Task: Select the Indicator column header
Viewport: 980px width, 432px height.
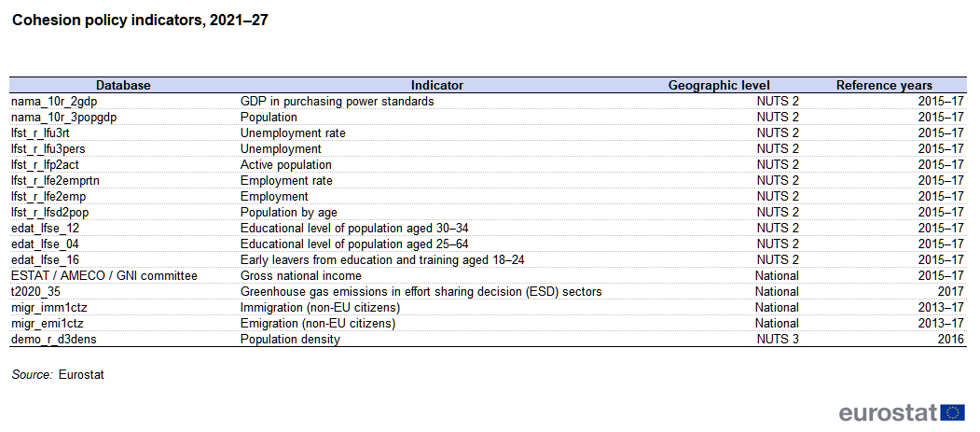Action: (437, 85)
